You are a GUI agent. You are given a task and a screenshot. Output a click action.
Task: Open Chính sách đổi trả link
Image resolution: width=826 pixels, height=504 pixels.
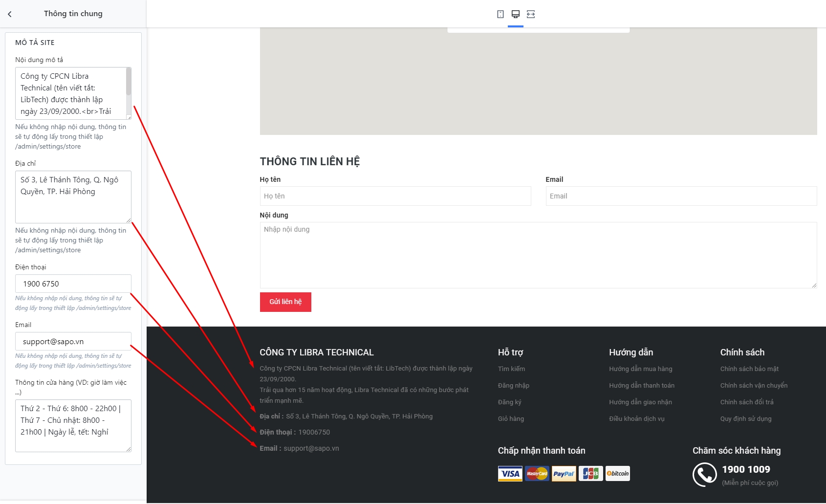coord(747,402)
